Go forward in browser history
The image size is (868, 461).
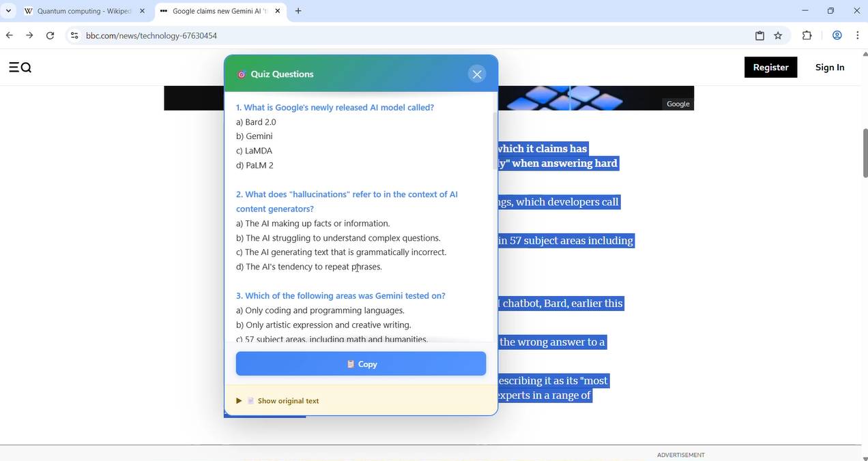pyautogui.click(x=29, y=35)
